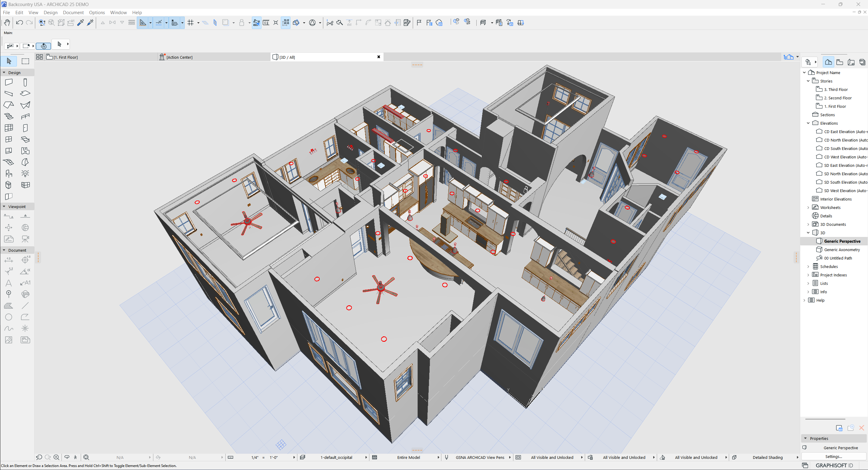Close the 3D / All tab

pos(378,57)
